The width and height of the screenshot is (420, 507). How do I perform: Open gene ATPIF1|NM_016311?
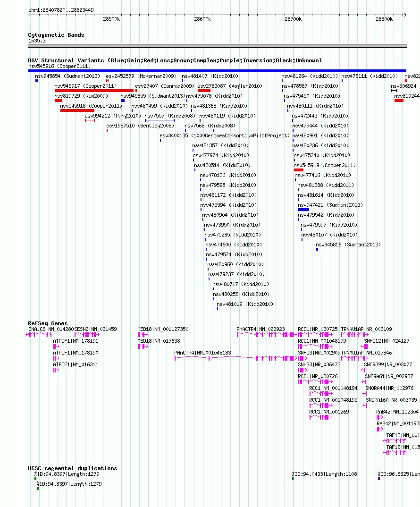click(x=76, y=365)
